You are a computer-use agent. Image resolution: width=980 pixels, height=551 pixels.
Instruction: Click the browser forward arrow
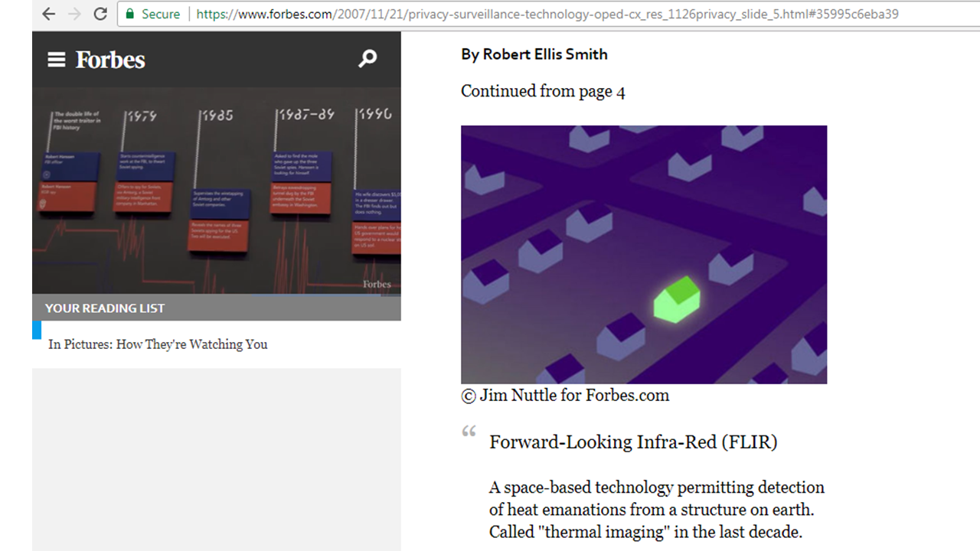(74, 14)
